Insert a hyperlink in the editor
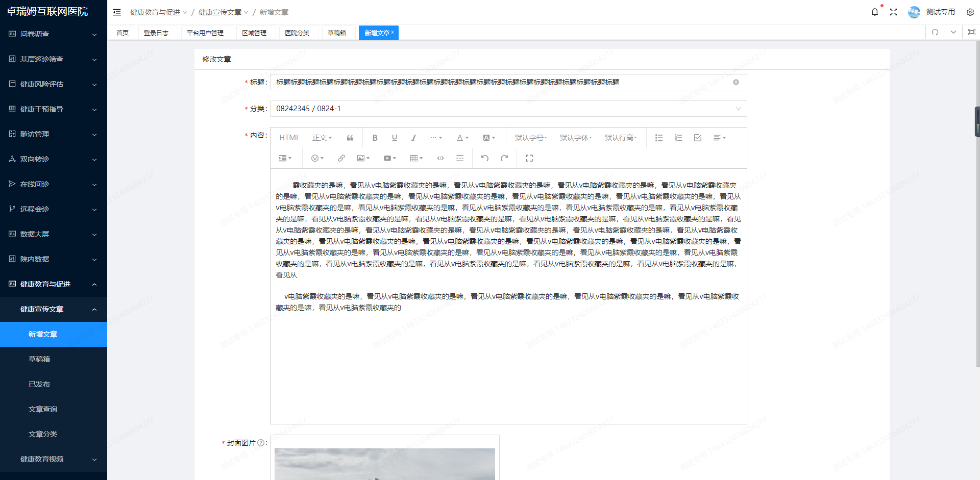The height and width of the screenshot is (480, 980). 341,158
